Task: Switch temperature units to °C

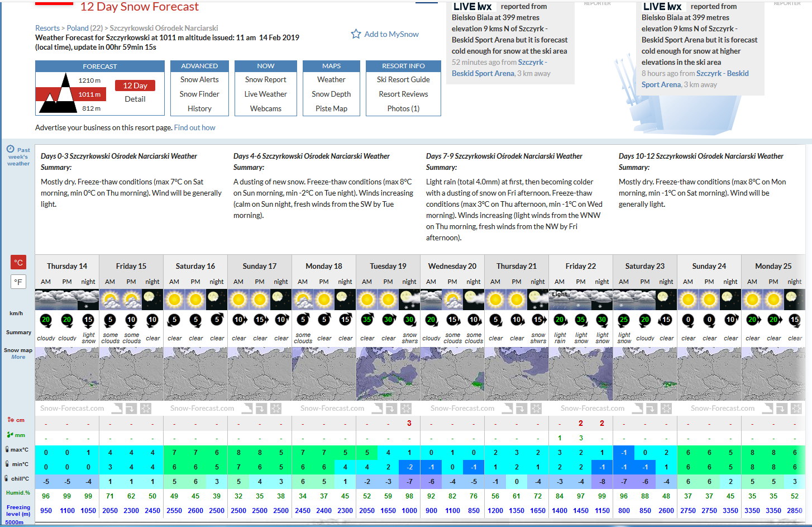Action: (x=18, y=263)
